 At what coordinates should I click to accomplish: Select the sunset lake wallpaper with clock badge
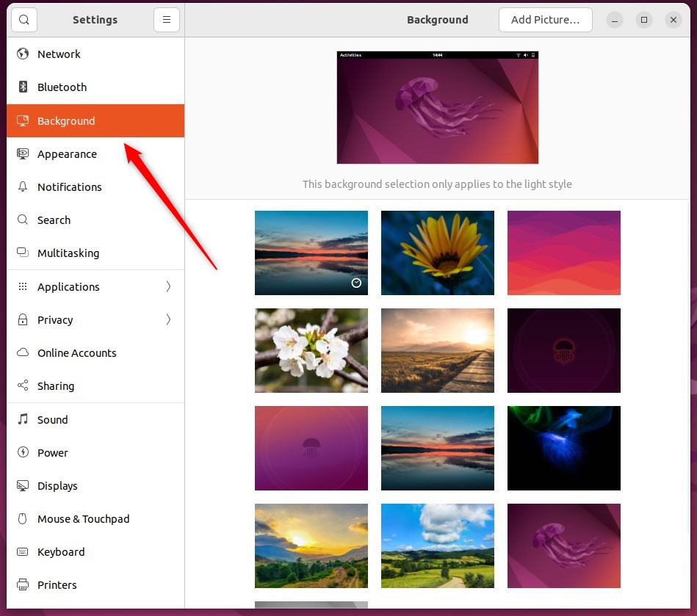(311, 253)
